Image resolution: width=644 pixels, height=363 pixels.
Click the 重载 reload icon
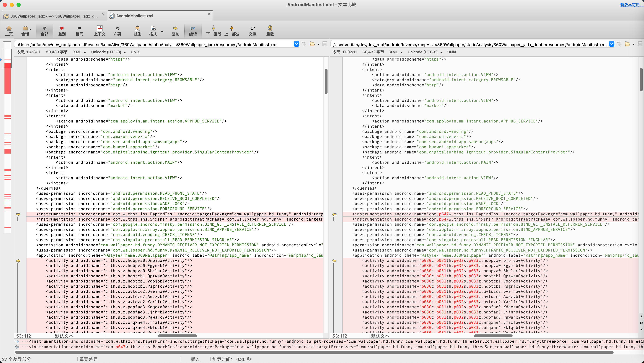[x=270, y=30]
